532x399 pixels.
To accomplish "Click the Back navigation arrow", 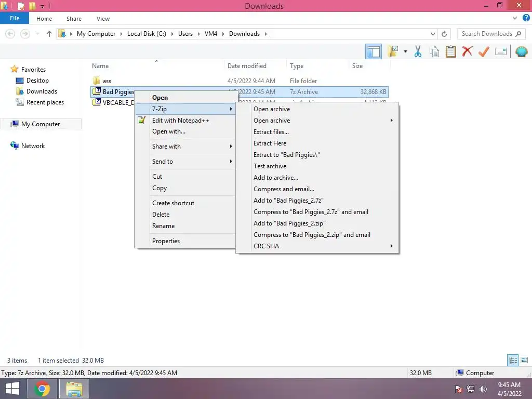I will point(10,34).
